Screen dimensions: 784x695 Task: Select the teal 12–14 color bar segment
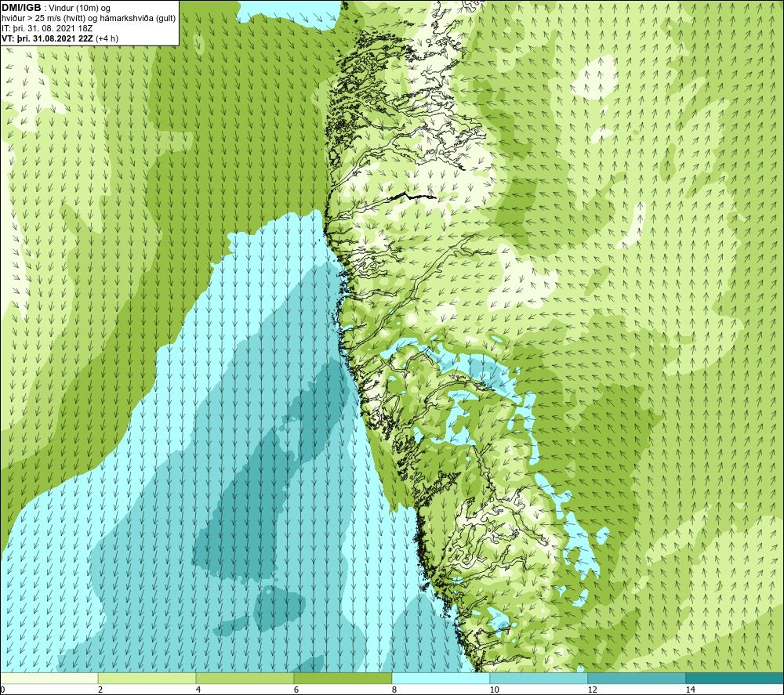click(637, 678)
